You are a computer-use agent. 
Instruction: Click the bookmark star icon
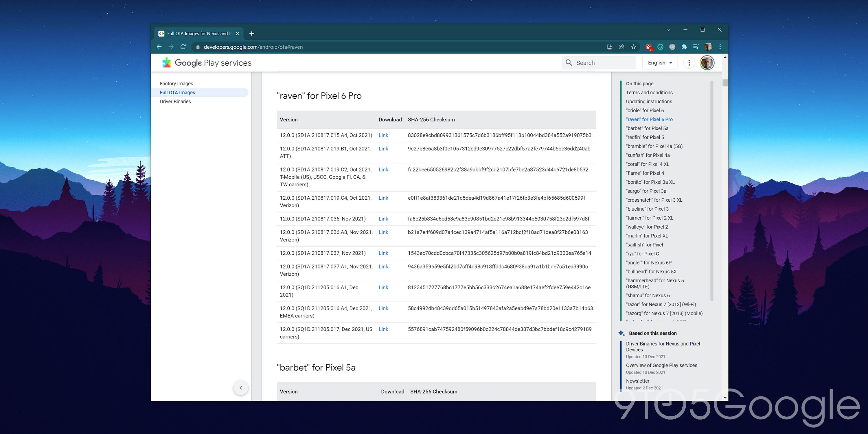(x=633, y=47)
